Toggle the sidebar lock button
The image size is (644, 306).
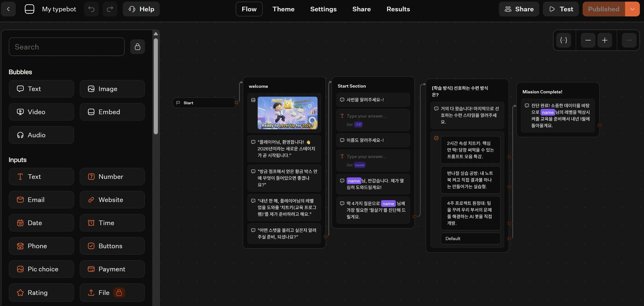pyautogui.click(x=138, y=47)
